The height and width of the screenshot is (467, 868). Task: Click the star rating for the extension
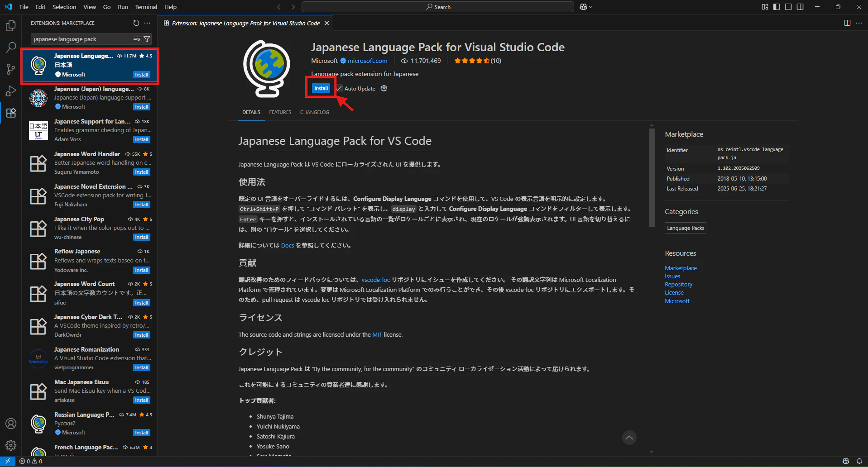[478, 61]
